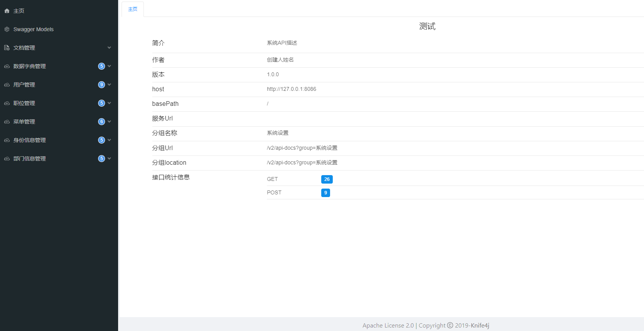Click the host value http://127.0.0.1:8086
644x331 pixels.
click(x=292, y=89)
